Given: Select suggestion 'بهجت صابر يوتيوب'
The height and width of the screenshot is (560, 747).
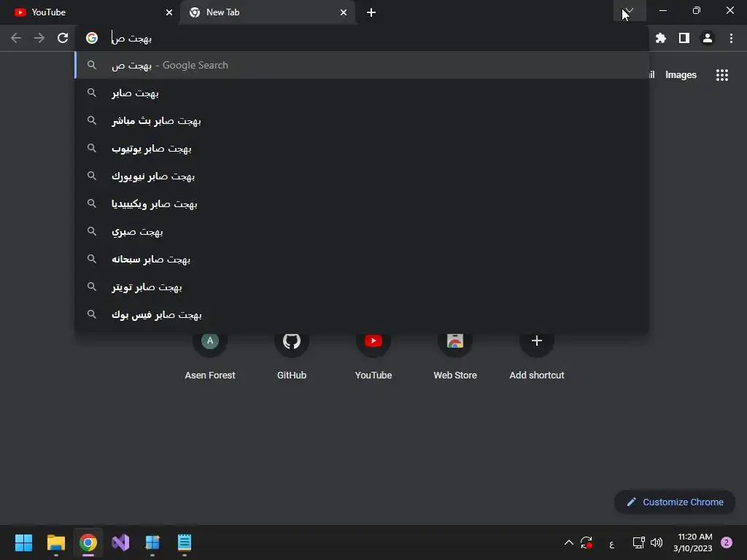Looking at the screenshot, I should tap(362, 148).
